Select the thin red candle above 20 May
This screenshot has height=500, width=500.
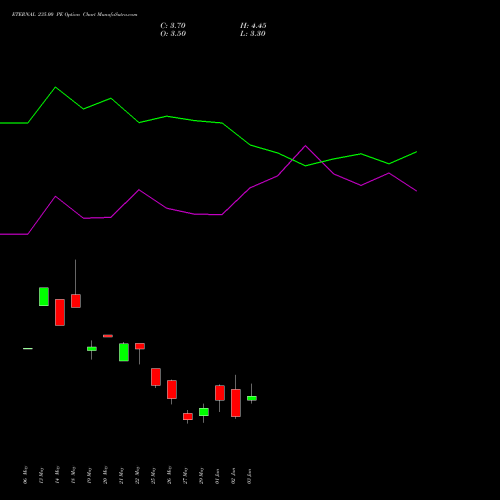coord(108,336)
